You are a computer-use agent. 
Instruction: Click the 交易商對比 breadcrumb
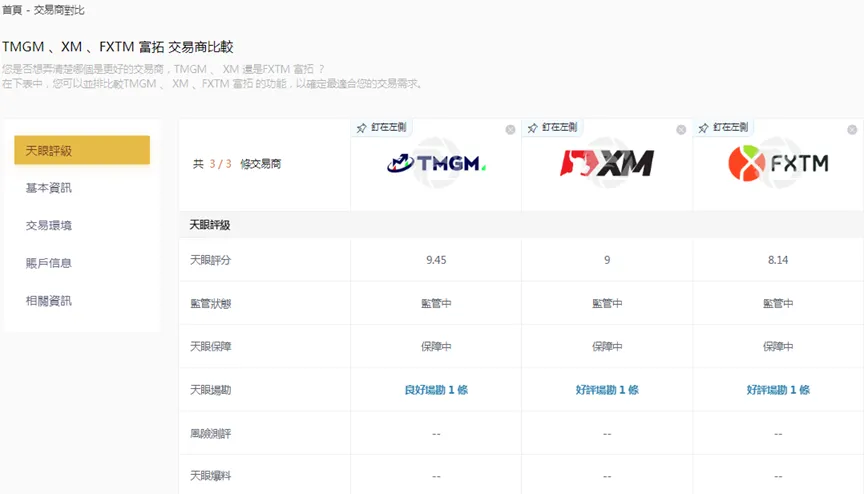click(x=59, y=10)
